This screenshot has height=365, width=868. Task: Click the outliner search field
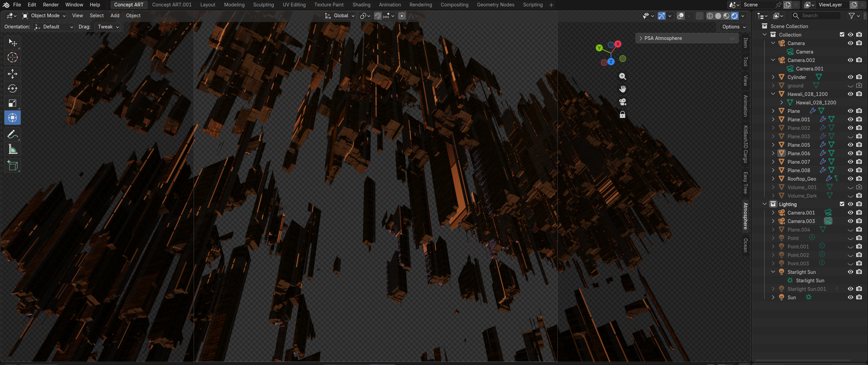817,16
